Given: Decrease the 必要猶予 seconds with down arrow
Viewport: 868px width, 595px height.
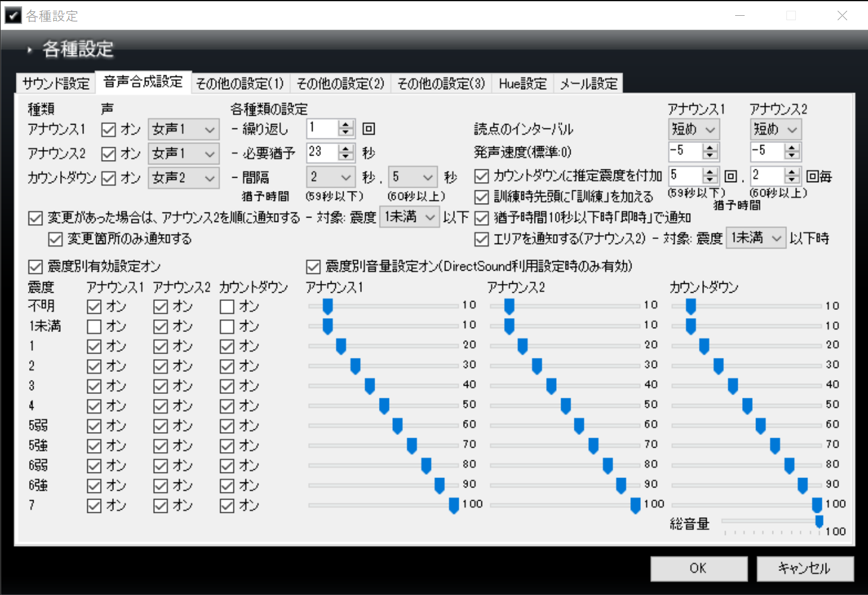Looking at the screenshot, I should [x=345, y=156].
